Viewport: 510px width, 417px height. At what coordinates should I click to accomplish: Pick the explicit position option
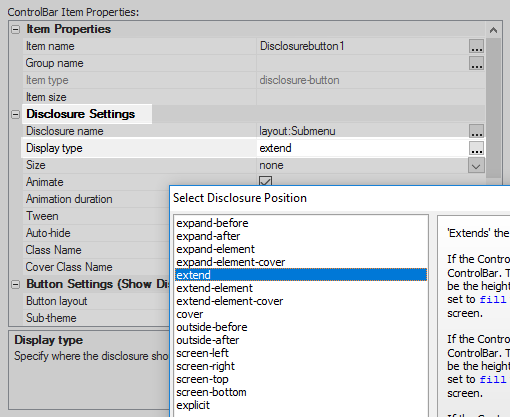[x=193, y=405]
